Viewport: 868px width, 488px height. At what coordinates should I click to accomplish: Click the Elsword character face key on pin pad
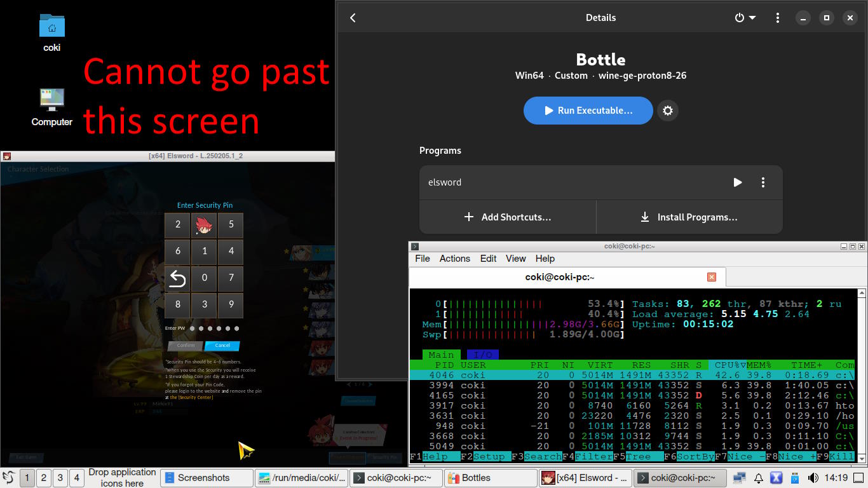pyautogui.click(x=204, y=225)
